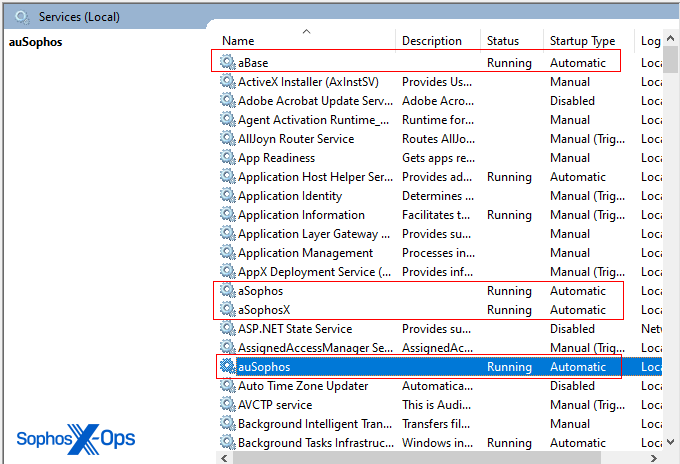Select the Application Management service

click(x=305, y=253)
